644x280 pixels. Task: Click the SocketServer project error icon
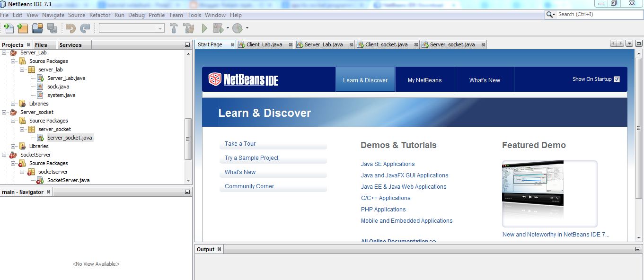coord(13,155)
